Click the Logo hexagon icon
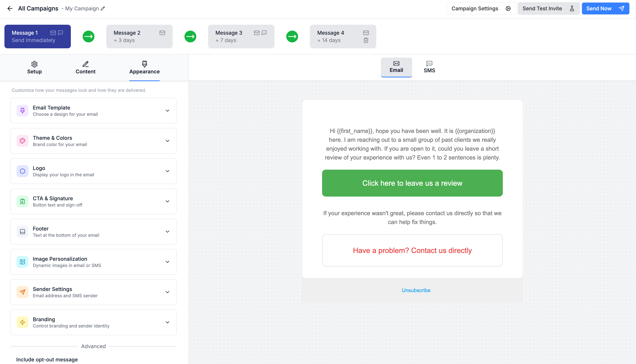This screenshot has width=636, height=364. (x=23, y=171)
